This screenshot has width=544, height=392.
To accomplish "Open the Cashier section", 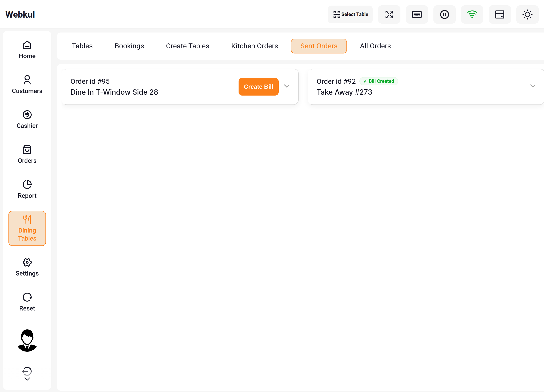I will point(27,120).
